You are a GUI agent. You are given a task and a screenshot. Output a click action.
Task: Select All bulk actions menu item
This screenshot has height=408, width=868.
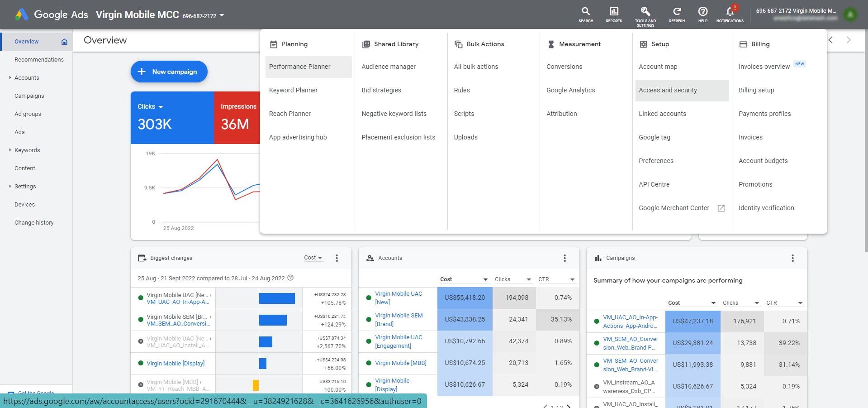coord(476,67)
